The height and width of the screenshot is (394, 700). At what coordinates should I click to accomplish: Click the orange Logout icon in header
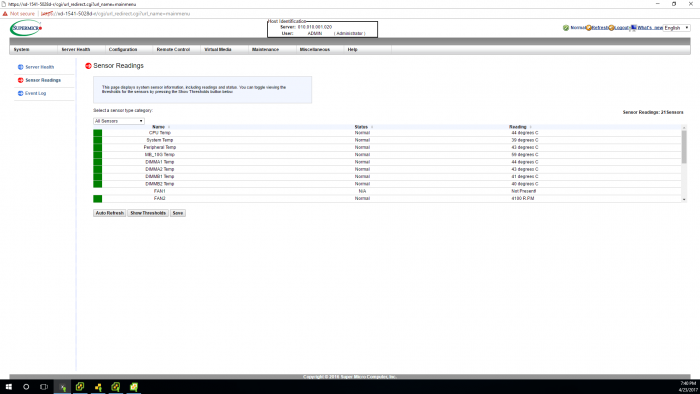click(611, 28)
